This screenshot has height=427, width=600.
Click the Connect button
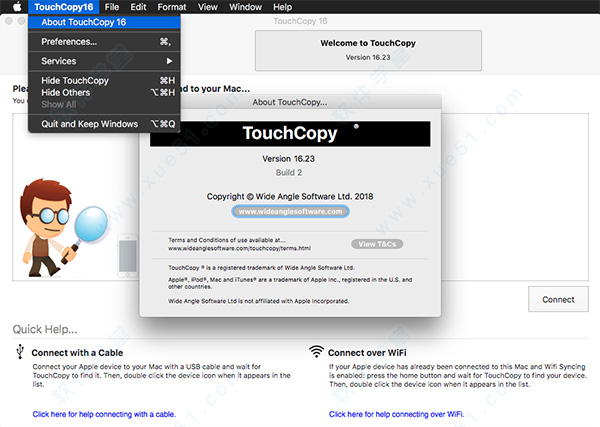[x=558, y=299]
